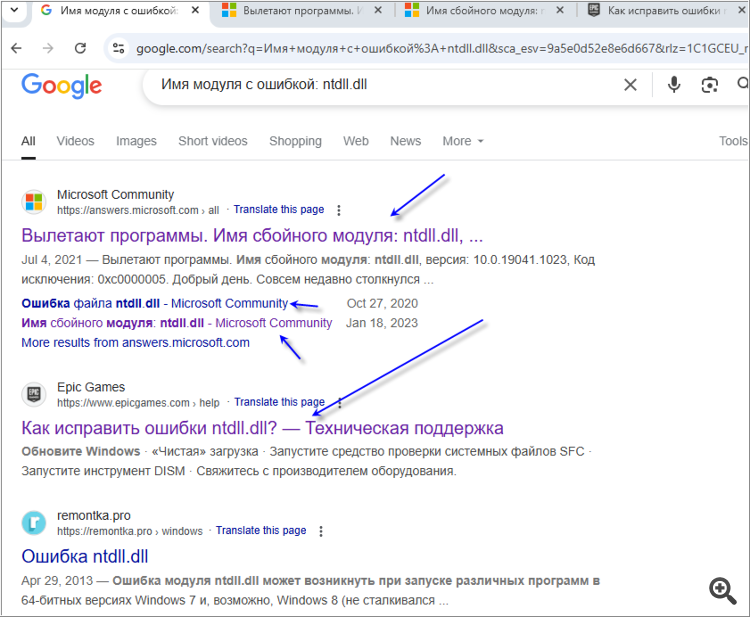Switch to the Images tab
The height and width of the screenshot is (617, 750).
[136, 141]
